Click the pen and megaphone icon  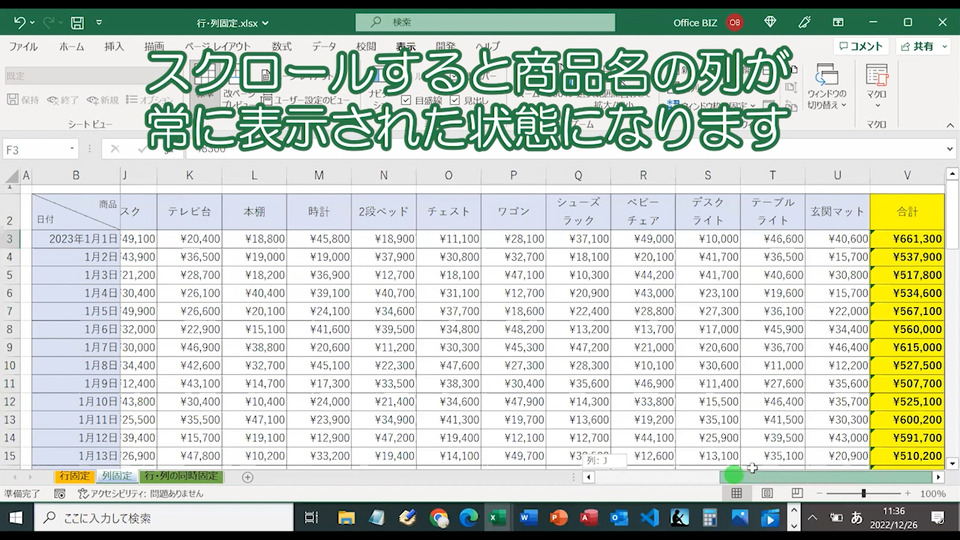click(804, 22)
